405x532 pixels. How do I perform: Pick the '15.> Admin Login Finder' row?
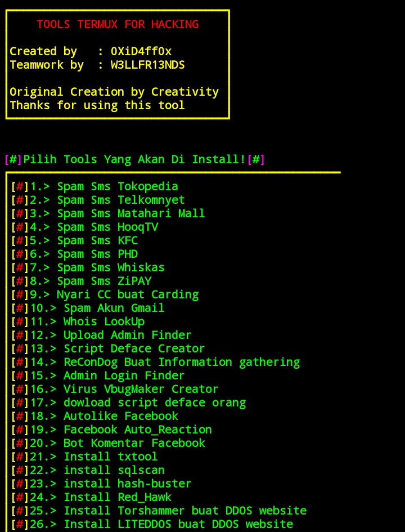coord(98,375)
